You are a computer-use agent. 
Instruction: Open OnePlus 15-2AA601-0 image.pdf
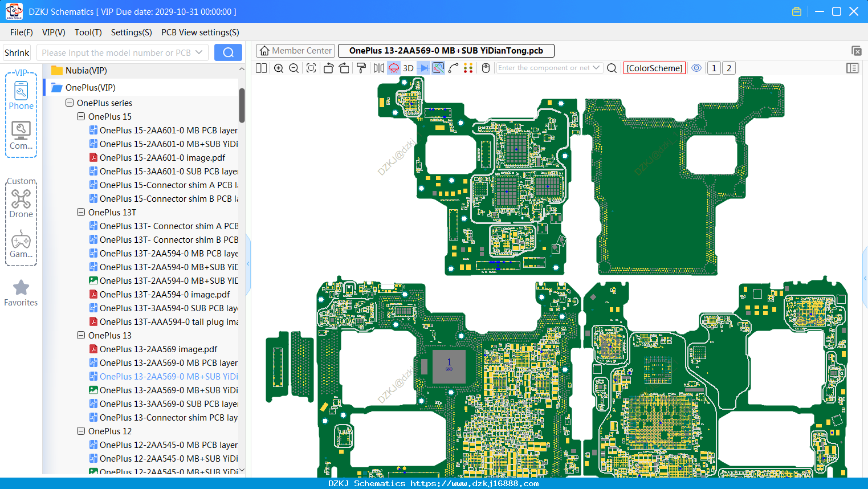pos(162,158)
